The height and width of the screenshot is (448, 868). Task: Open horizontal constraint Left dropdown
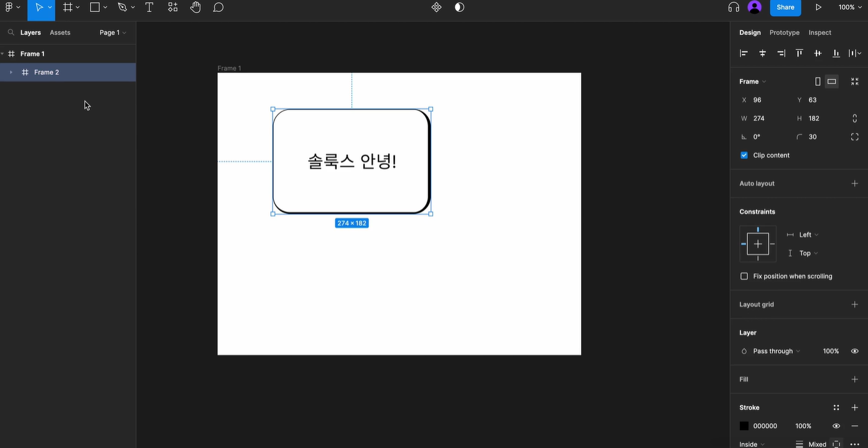click(x=809, y=235)
